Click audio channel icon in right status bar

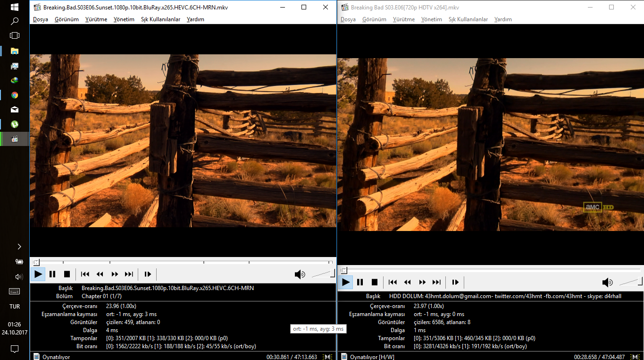point(636,357)
